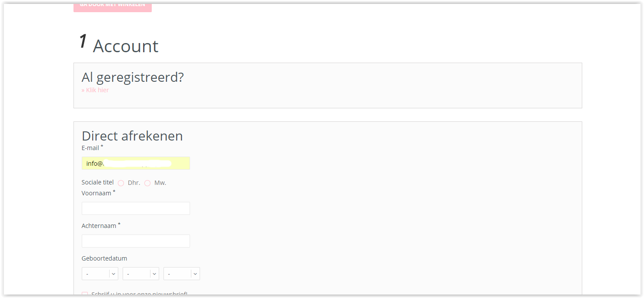Click the pink 'Ga door met winkelen' button
The height and width of the screenshot is (298, 644).
112,7
